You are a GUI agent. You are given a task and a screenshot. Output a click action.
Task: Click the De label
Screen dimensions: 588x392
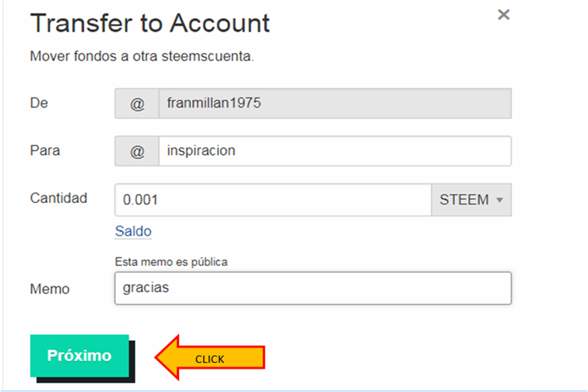point(39,103)
